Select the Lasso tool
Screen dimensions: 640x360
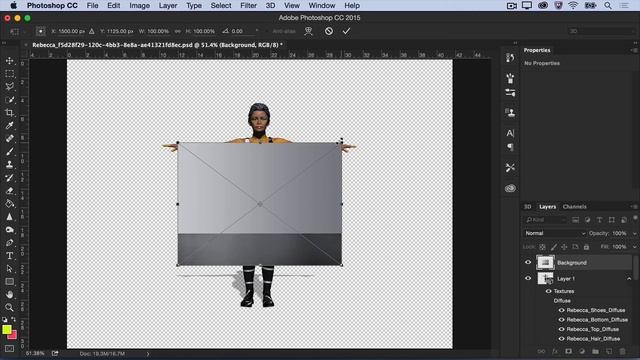click(x=9, y=87)
